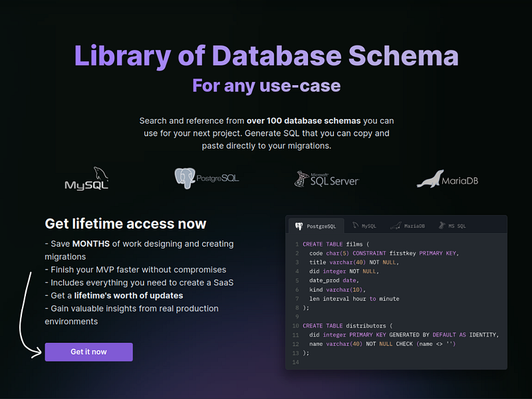This screenshot has height=399, width=532.
Task: Click the seal icon on the MariaDB tab
Action: pyautogui.click(x=396, y=225)
